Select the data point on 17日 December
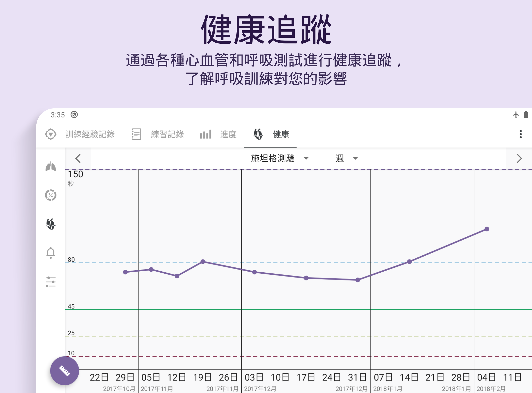The image size is (532, 393). click(x=306, y=278)
